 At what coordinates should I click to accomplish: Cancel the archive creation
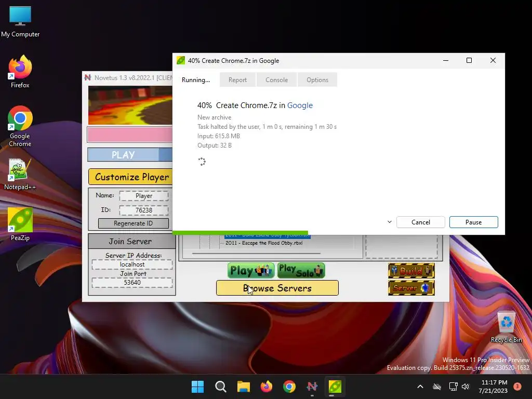tap(421, 222)
